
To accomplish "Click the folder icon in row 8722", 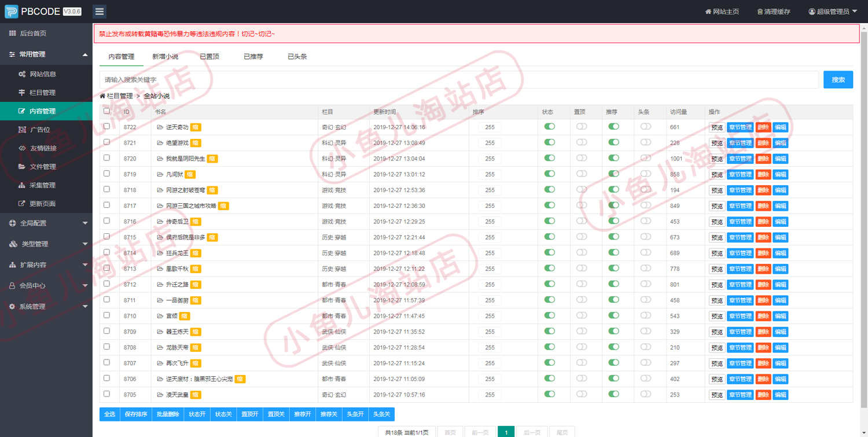I will (x=160, y=127).
